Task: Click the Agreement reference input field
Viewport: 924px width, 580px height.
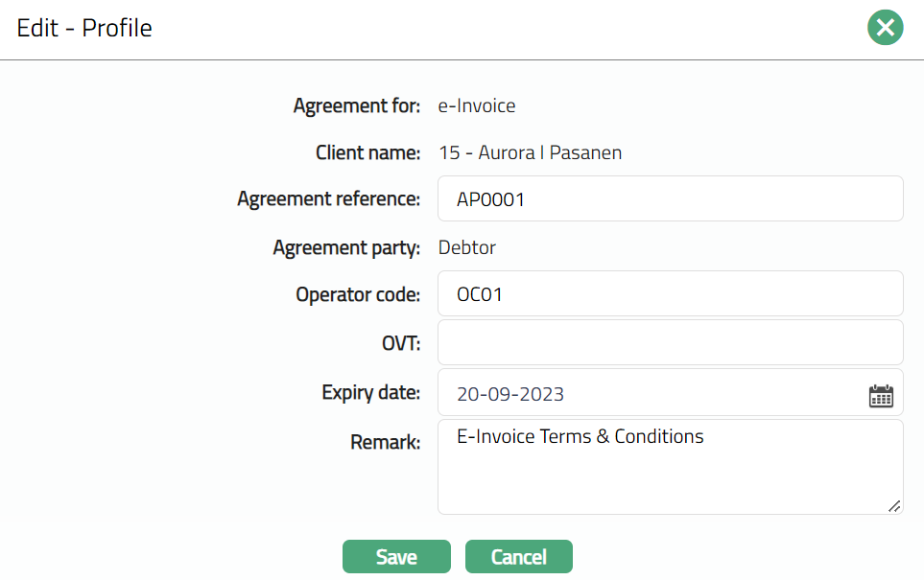Action: pos(670,199)
